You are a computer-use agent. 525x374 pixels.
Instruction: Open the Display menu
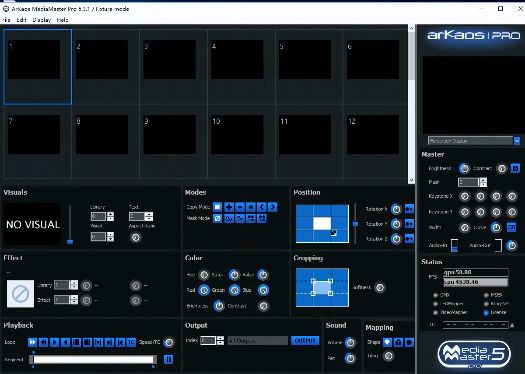(x=42, y=20)
